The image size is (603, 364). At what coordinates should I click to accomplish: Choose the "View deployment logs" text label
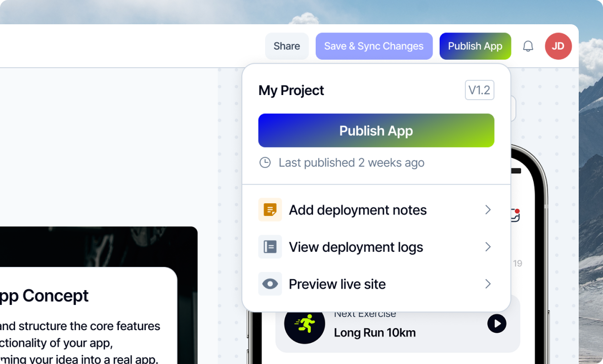point(356,247)
